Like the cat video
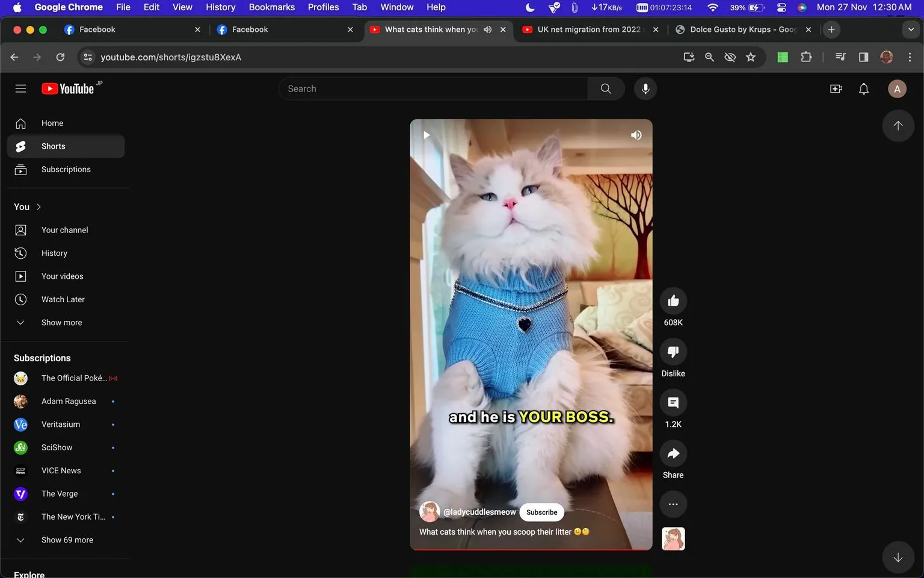Image resolution: width=924 pixels, height=578 pixels. 673,300
